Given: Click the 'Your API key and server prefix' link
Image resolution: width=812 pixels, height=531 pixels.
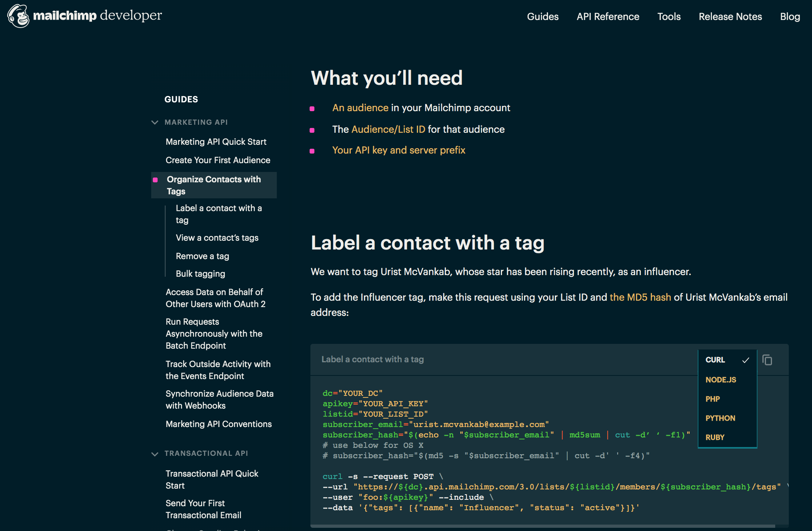Looking at the screenshot, I should pyautogui.click(x=398, y=150).
